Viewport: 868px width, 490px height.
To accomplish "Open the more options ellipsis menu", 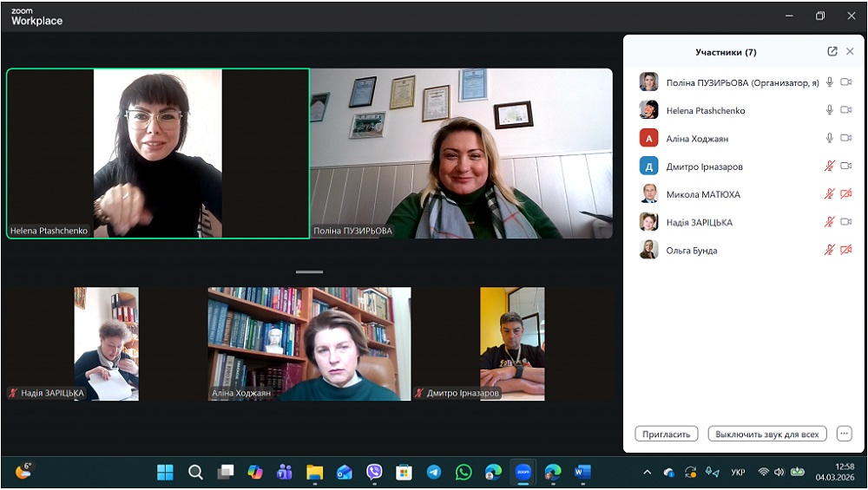I will 844,434.
